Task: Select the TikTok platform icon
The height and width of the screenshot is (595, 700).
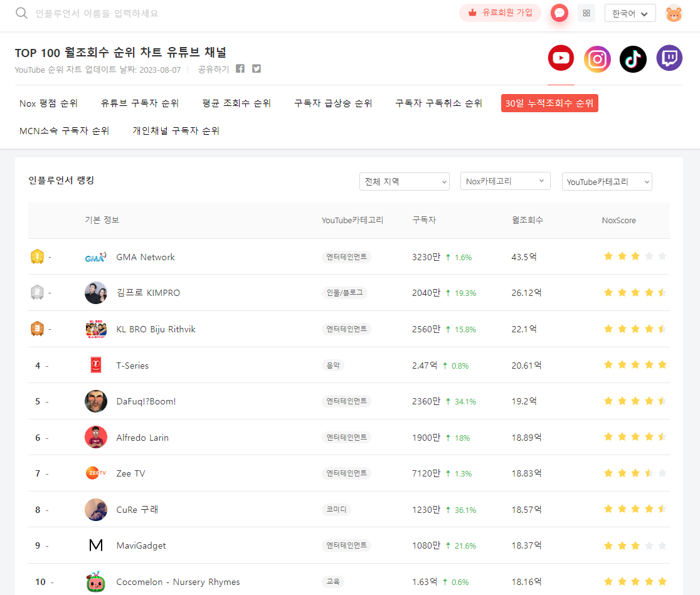Action: point(633,59)
